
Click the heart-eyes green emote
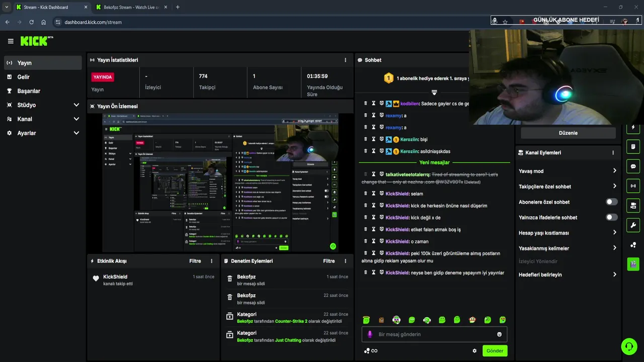[502, 320]
